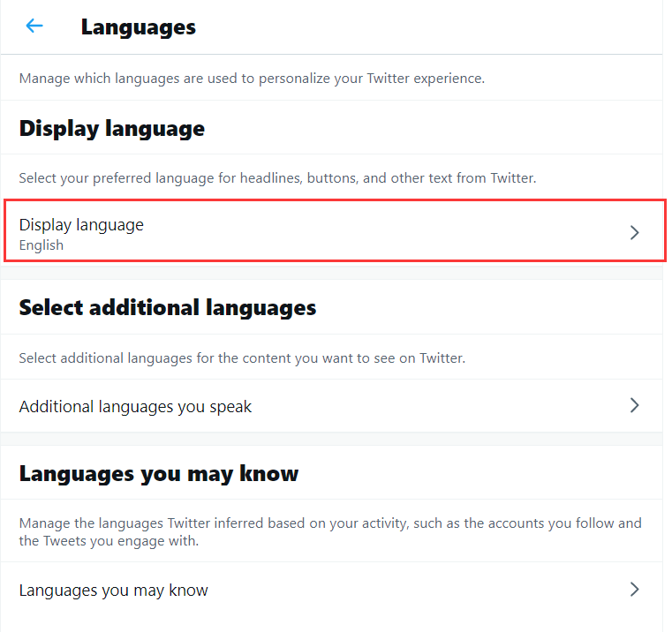Click Languages you may know section heading
Screen dimensions: 672x632
pyautogui.click(x=159, y=474)
